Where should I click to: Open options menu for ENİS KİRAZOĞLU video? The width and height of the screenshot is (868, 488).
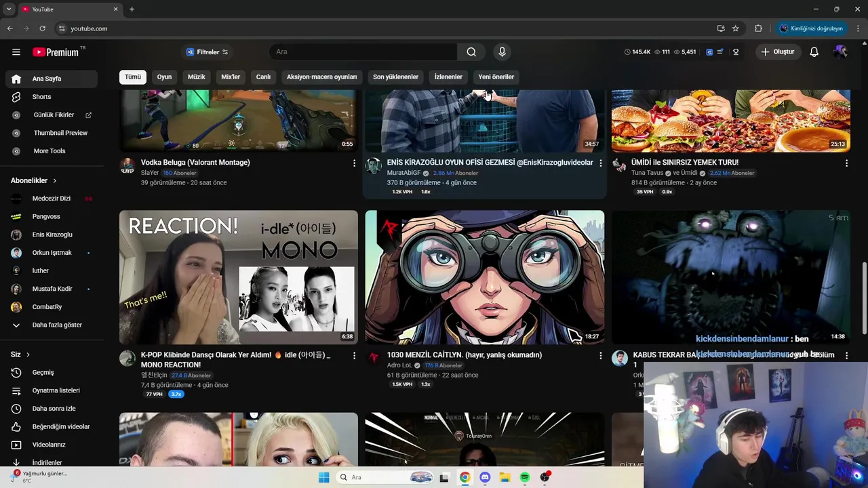coord(600,163)
